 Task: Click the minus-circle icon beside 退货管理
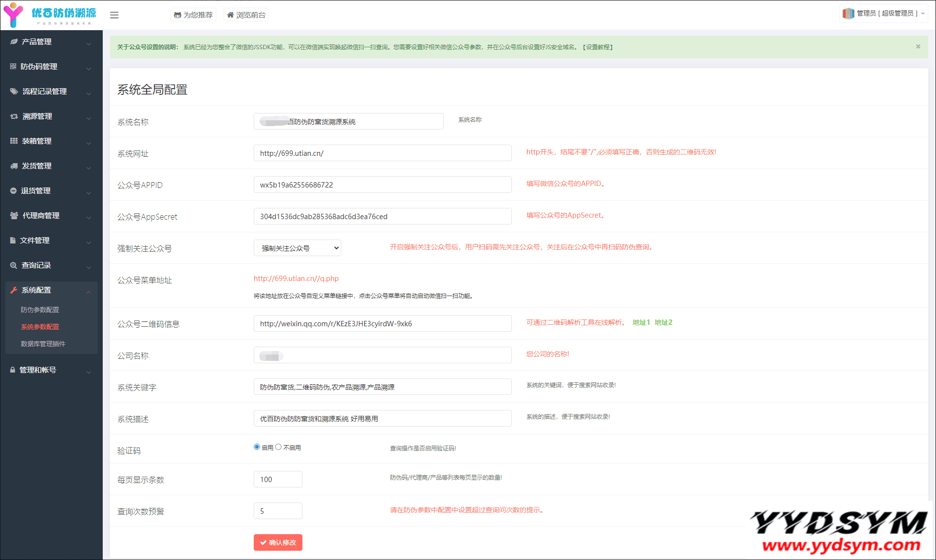coord(13,191)
